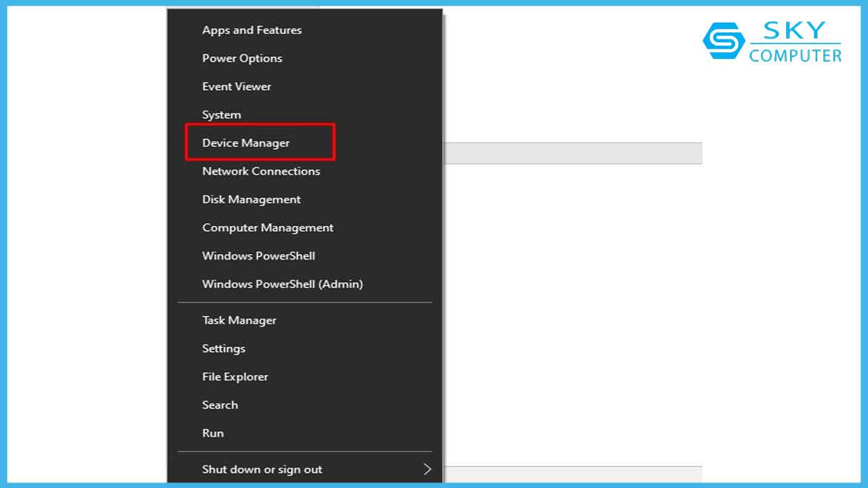This screenshot has height=488, width=868.
Task: Go to Settings from the menu
Action: [x=224, y=348]
